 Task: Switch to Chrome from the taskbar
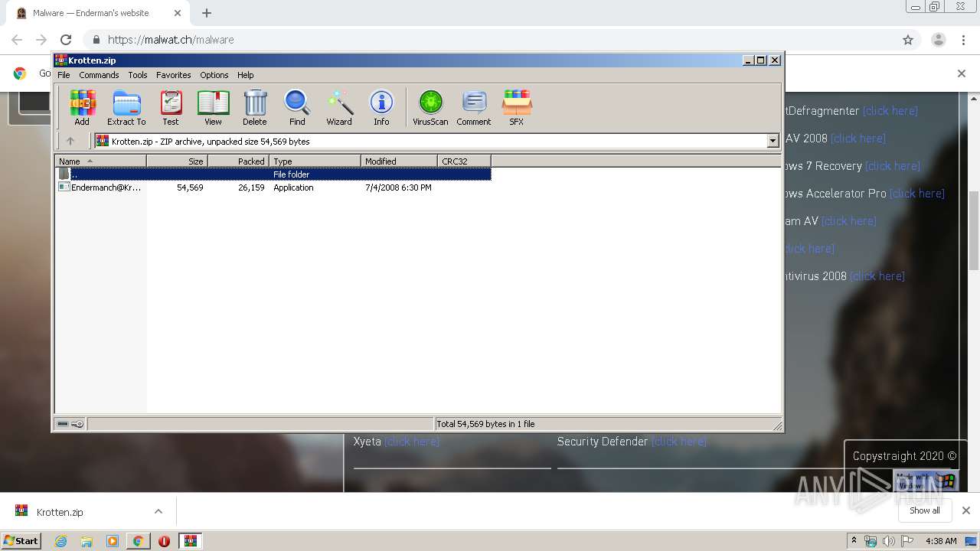pyautogui.click(x=138, y=541)
